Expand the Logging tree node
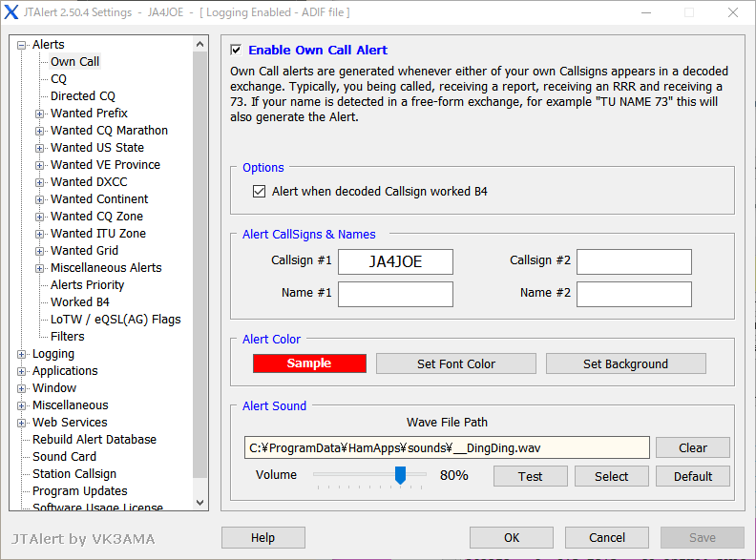The width and height of the screenshot is (756, 560). pos(21,354)
